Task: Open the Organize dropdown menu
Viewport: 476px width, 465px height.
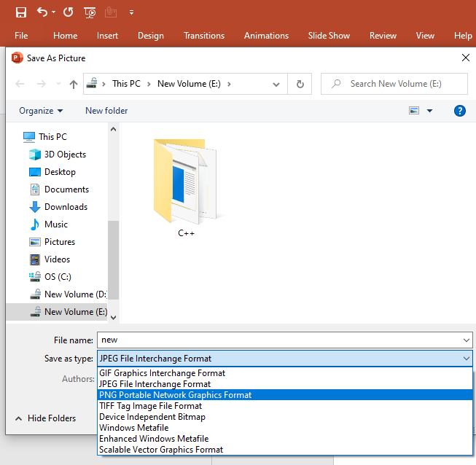Action: point(41,111)
